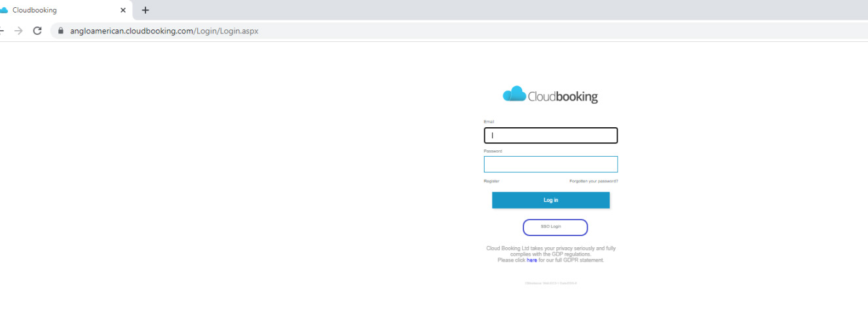Viewport: 868px width, 320px height.
Task: Click the Password field label
Action: (x=493, y=151)
